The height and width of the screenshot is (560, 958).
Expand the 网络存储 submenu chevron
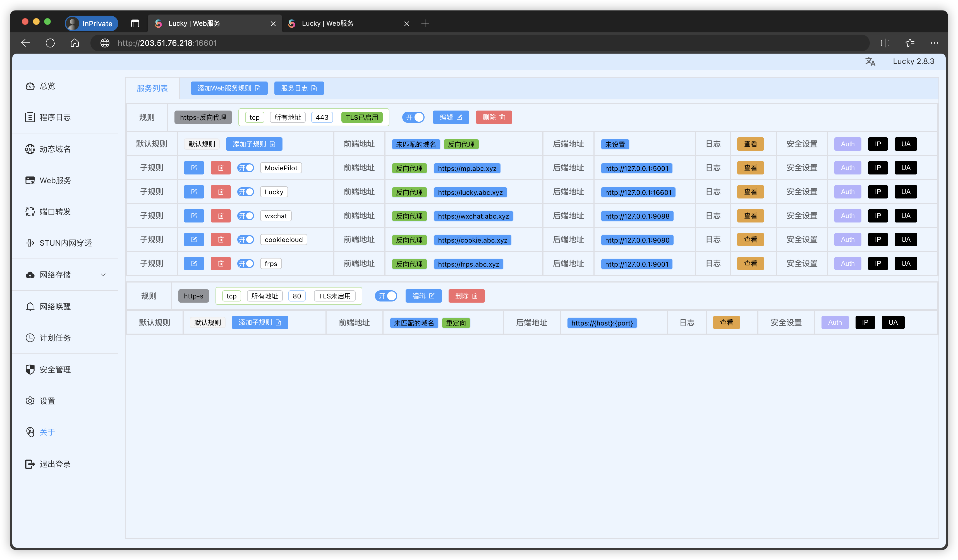pos(103,275)
